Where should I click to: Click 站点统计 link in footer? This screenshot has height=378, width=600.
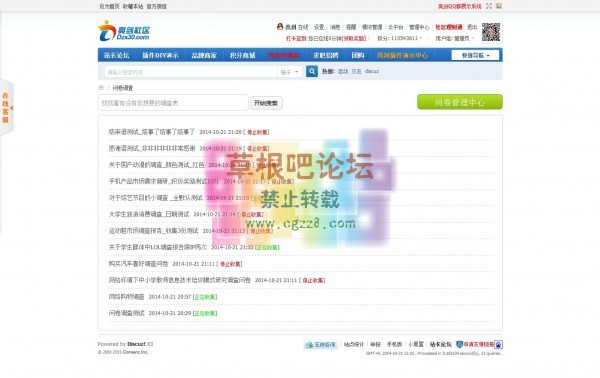[x=354, y=344]
